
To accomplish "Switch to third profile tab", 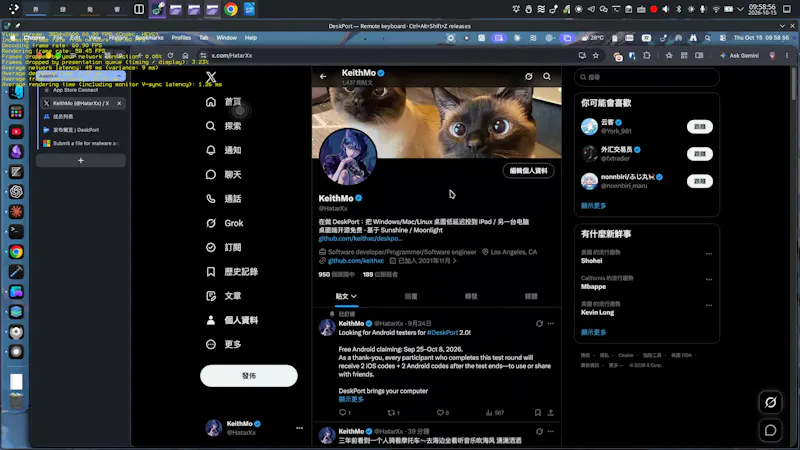I will 471,296.
